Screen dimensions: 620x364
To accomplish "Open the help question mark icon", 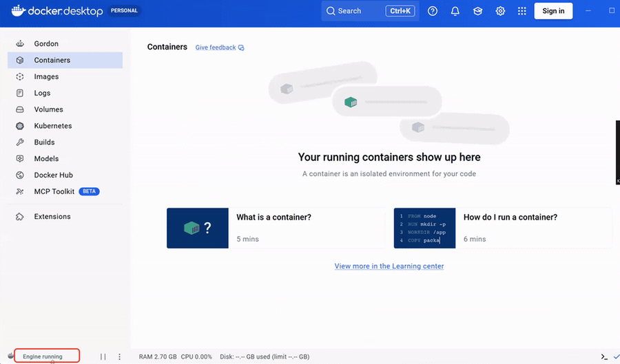I will click(x=433, y=11).
